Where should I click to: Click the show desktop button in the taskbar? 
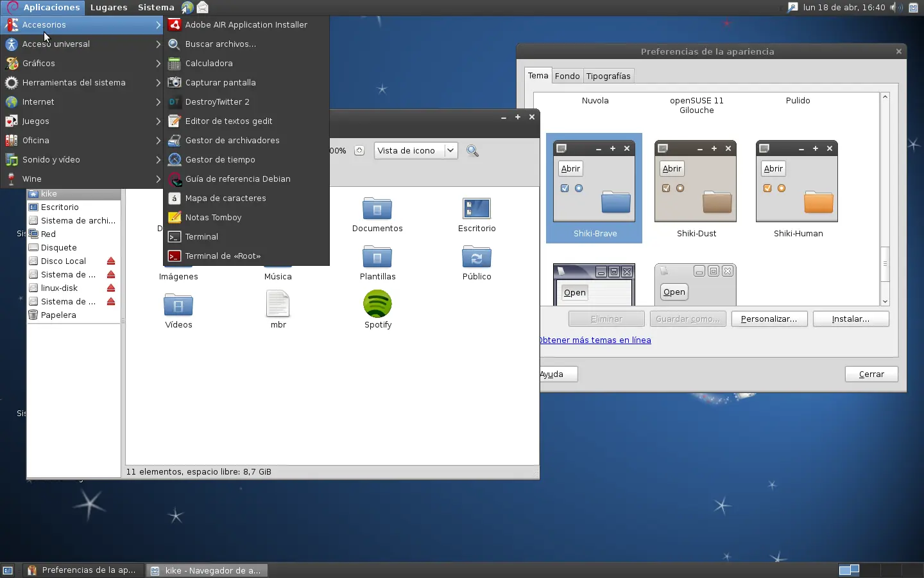[x=7, y=570]
